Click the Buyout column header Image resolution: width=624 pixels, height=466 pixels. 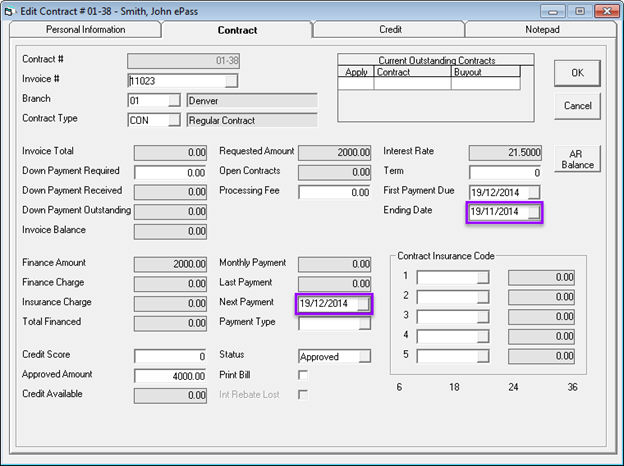pos(486,72)
